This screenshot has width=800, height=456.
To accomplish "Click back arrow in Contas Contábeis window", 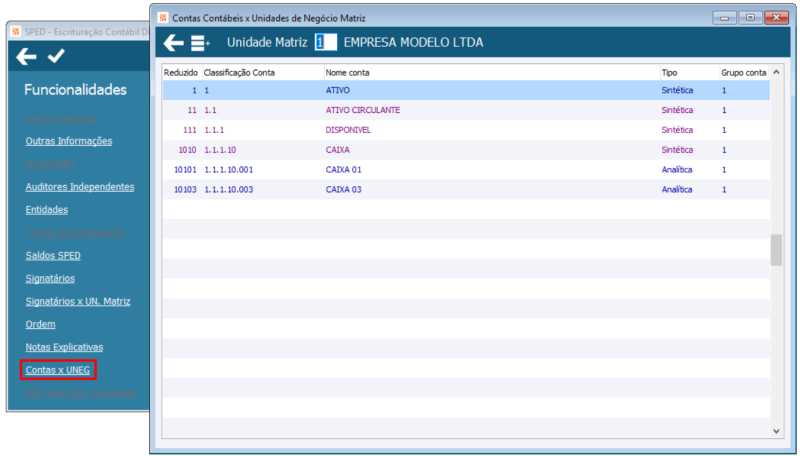I will click(x=173, y=43).
